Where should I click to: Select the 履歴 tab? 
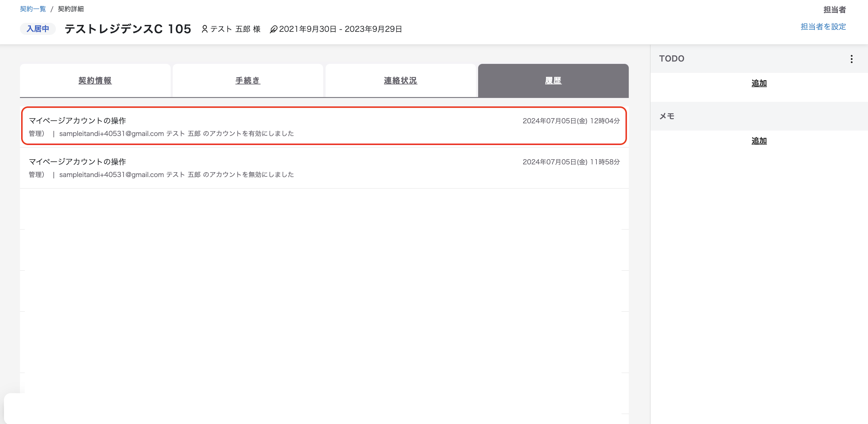[553, 81]
